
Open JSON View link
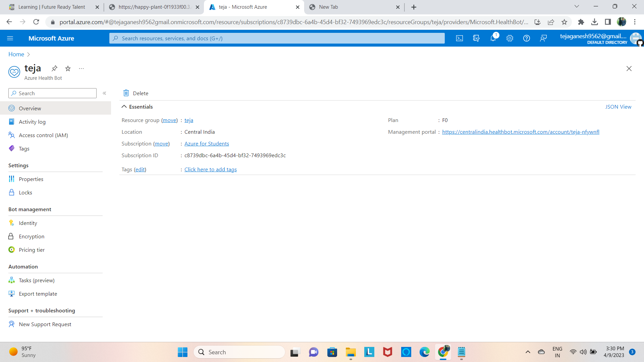618,107
